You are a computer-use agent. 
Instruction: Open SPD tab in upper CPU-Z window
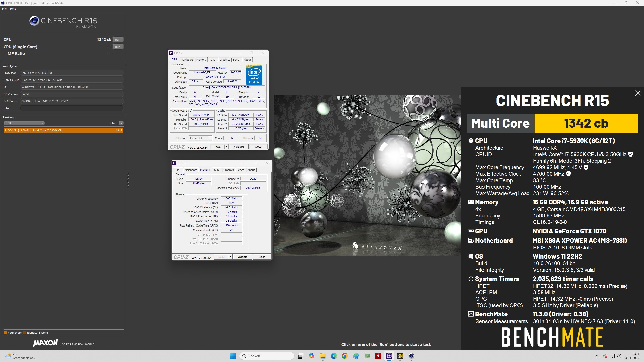(x=213, y=60)
